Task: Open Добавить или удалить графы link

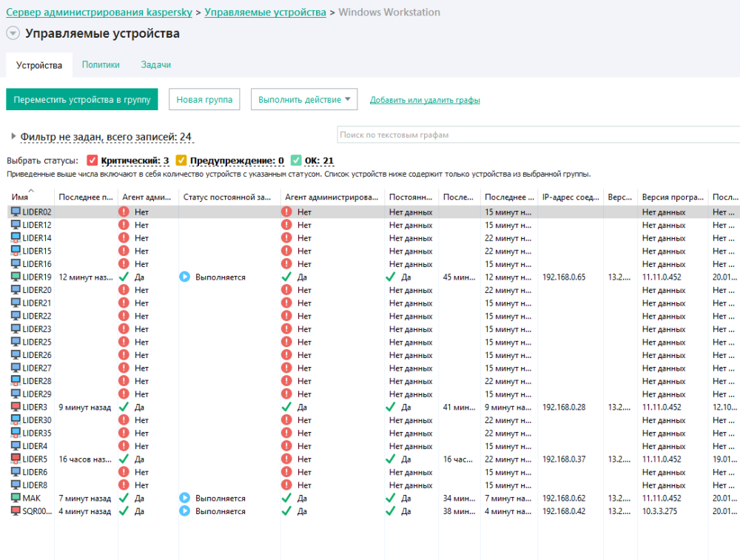Action: pyautogui.click(x=425, y=100)
